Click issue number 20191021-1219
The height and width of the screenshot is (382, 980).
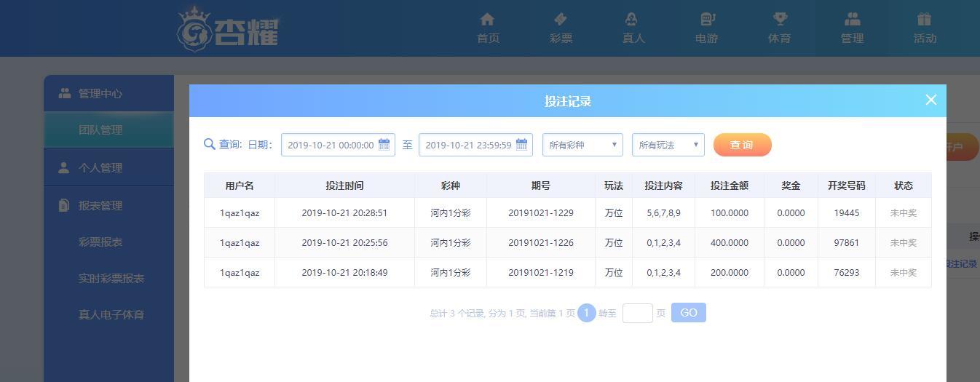coord(541,273)
